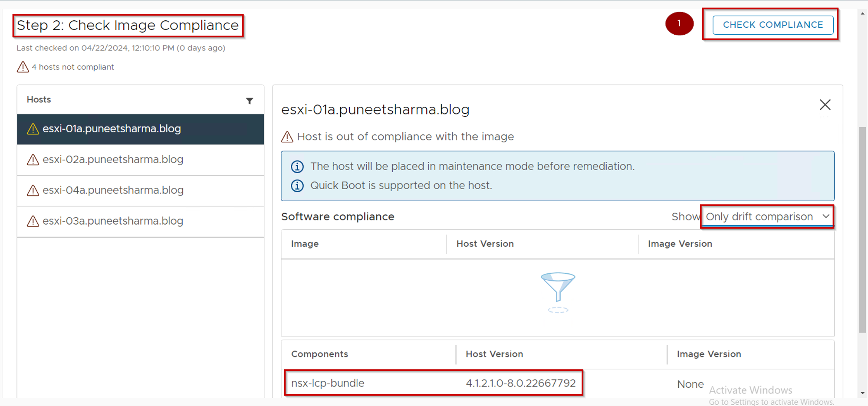Viewport: 868px width, 406px height.
Task: Select host esxi-02a.puneetsharma.blog
Action: (x=113, y=160)
